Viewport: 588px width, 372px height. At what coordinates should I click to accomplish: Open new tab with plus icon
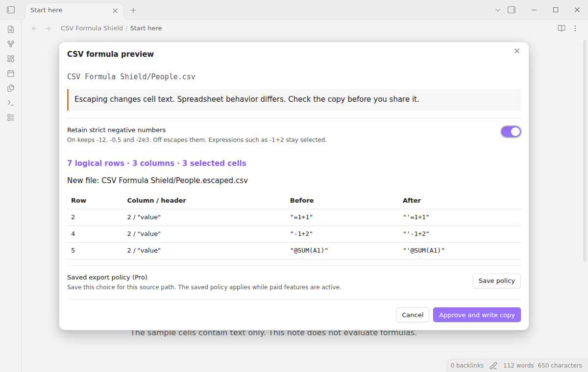point(133,10)
